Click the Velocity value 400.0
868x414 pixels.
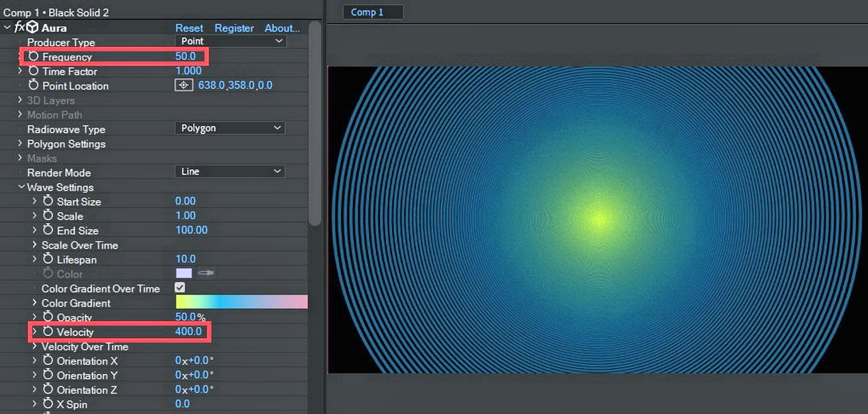coord(189,331)
